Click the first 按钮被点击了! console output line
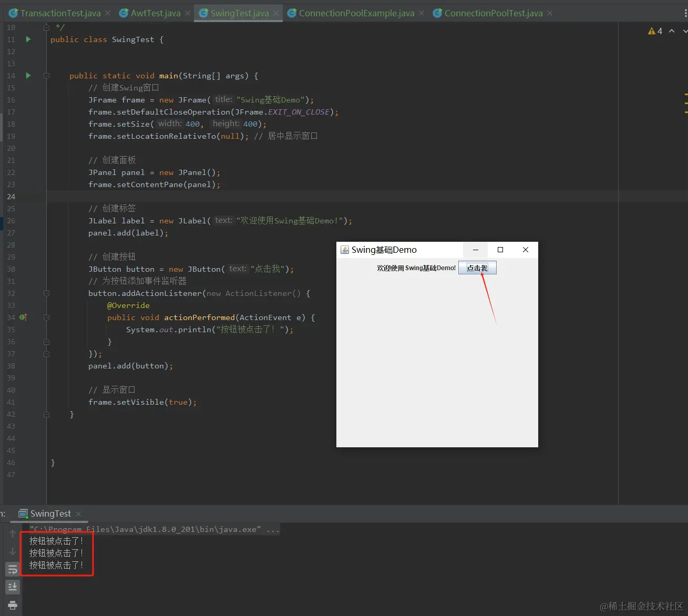Viewport: 688px width, 616px height. [x=56, y=541]
